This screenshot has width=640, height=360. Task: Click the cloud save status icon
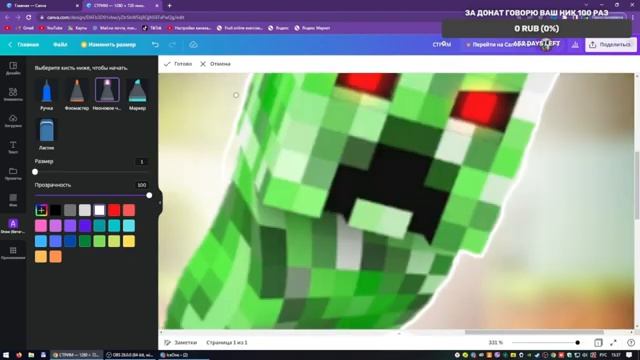click(193, 44)
